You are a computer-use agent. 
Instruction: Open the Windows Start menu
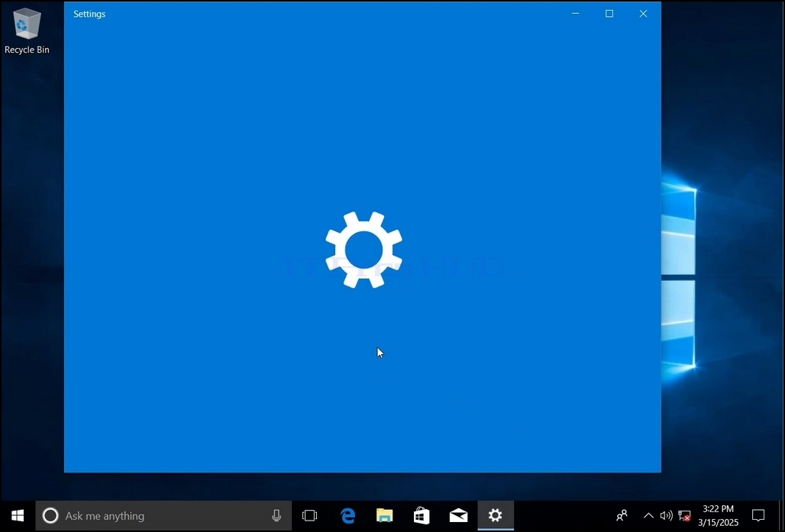pos(18,515)
